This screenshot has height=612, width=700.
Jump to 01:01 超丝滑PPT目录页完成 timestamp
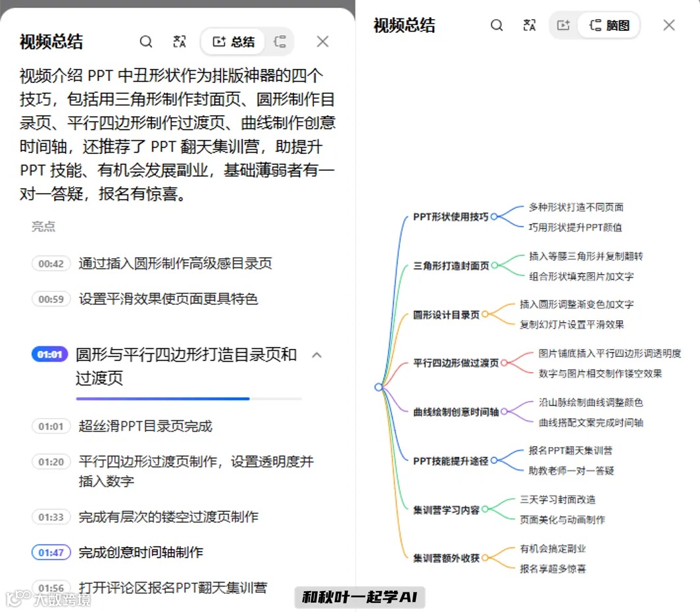(51, 427)
